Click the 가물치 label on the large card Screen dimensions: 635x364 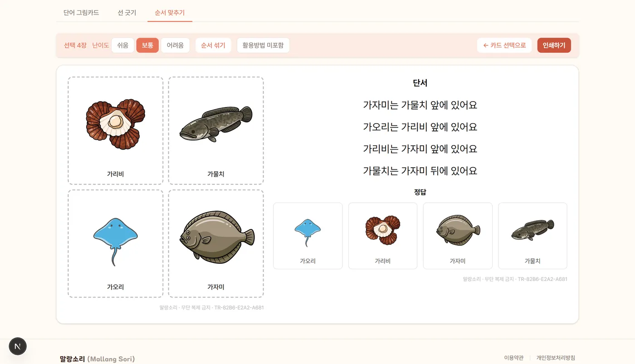click(x=216, y=174)
